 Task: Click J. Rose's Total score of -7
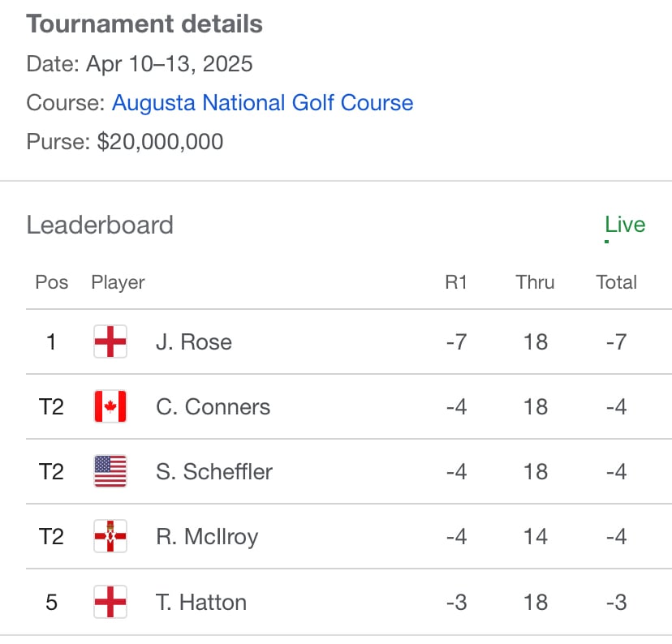point(616,342)
